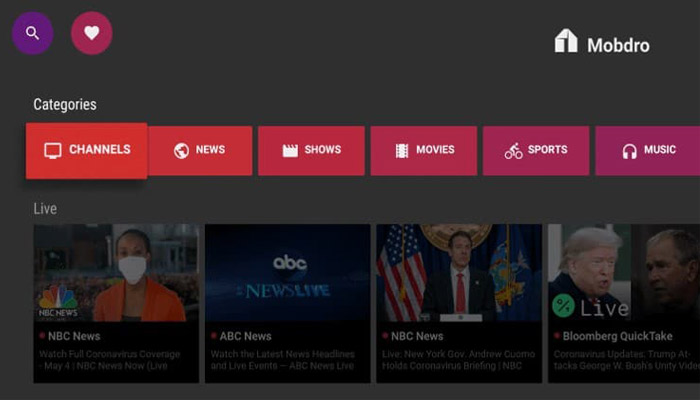Click 'Coronavirus Updates: Trump' description text

[x=626, y=360]
